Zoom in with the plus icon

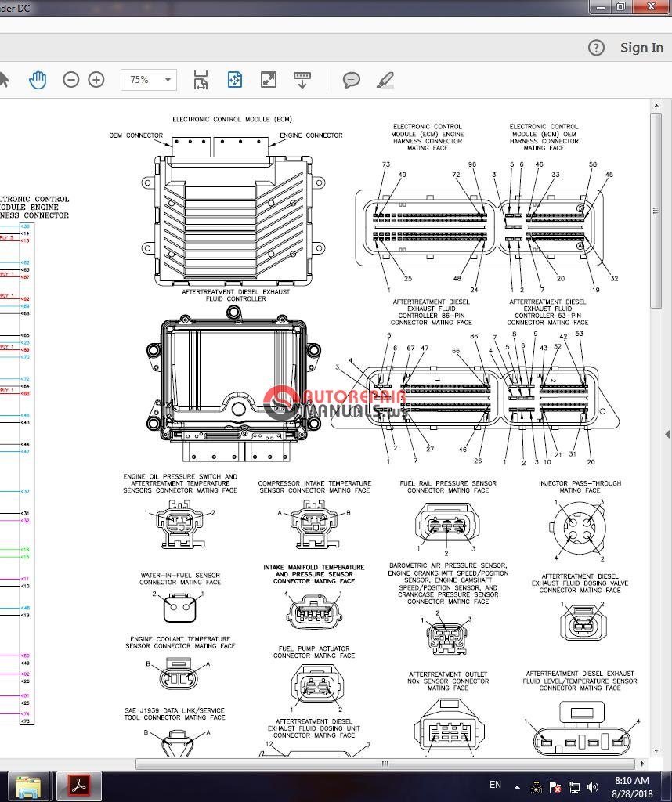coord(96,79)
